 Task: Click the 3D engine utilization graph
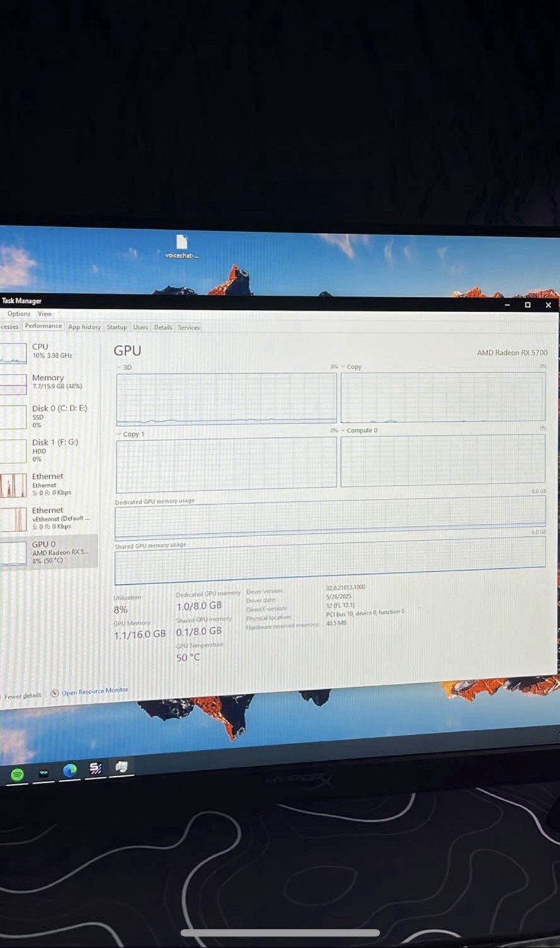[227, 398]
